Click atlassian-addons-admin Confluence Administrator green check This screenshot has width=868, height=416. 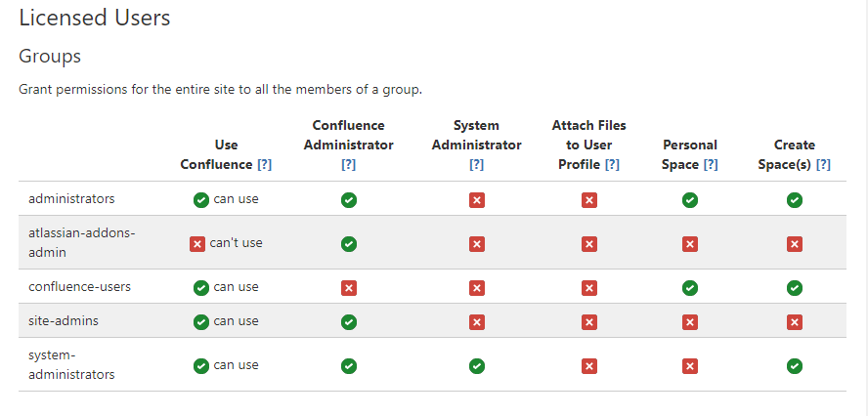tap(349, 244)
